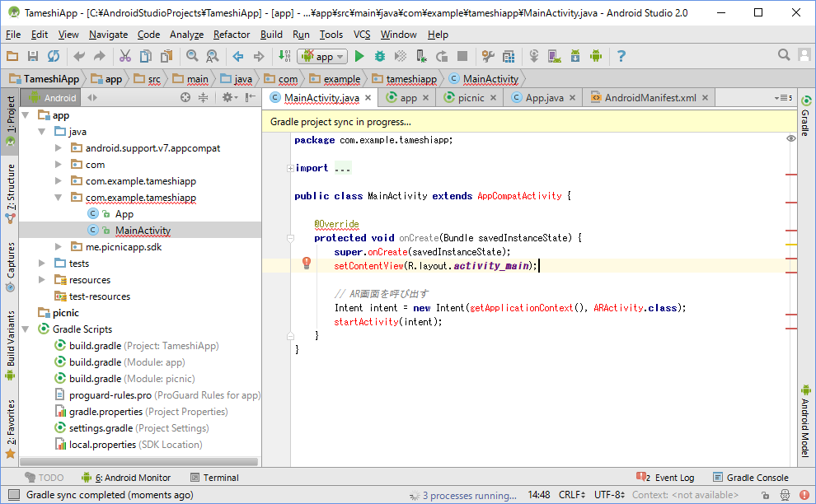The width and height of the screenshot is (816, 504).
Task: Click the Make Project build icon
Action: click(x=284, y=56)
